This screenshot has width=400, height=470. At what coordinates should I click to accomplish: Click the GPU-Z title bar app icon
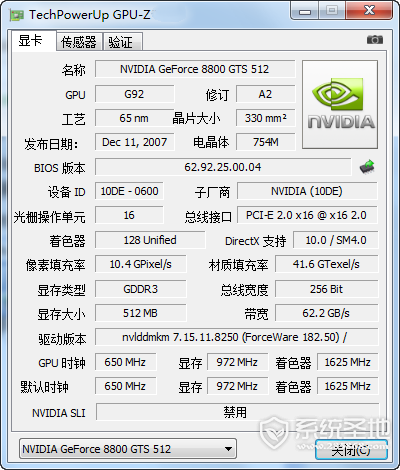(17, 15)
